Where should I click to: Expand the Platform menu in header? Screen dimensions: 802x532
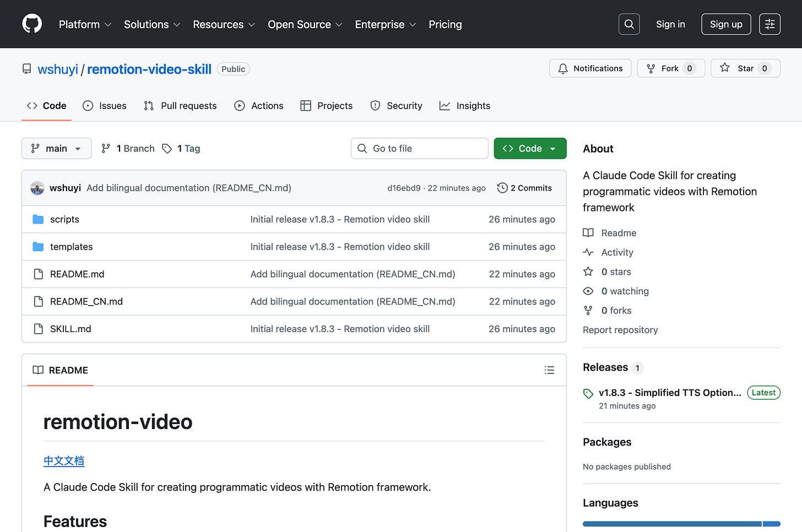pyautogui.click(x=85, y=24)
